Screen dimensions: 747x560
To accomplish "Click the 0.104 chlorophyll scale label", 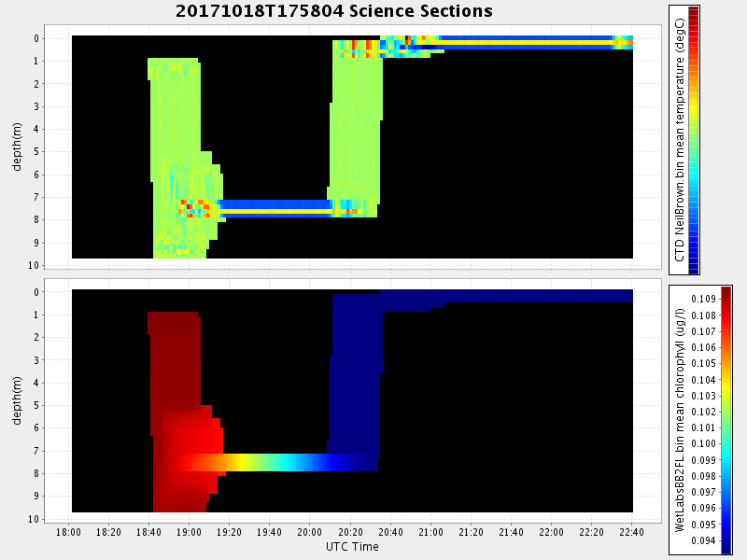I will click(x=705, y=379).
